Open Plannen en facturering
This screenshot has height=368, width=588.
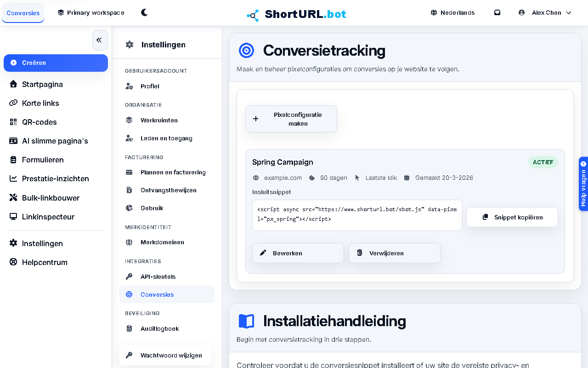pos(167,172)
